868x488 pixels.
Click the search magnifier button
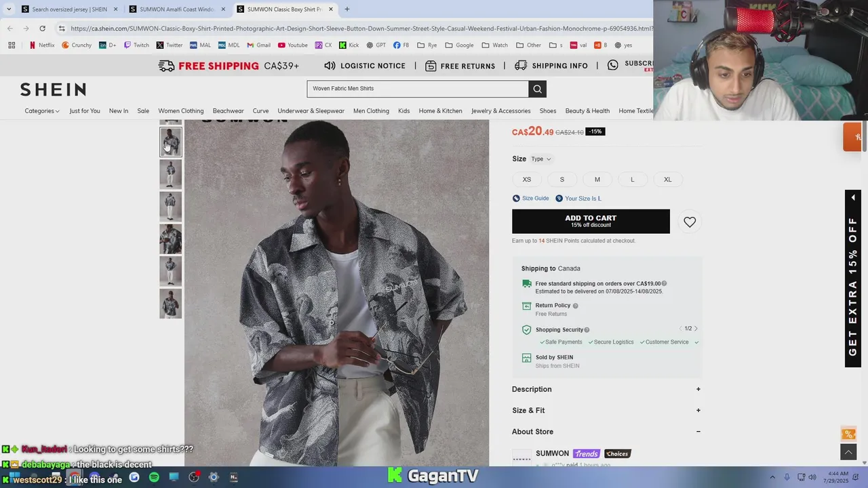click(x=537, y=89)
